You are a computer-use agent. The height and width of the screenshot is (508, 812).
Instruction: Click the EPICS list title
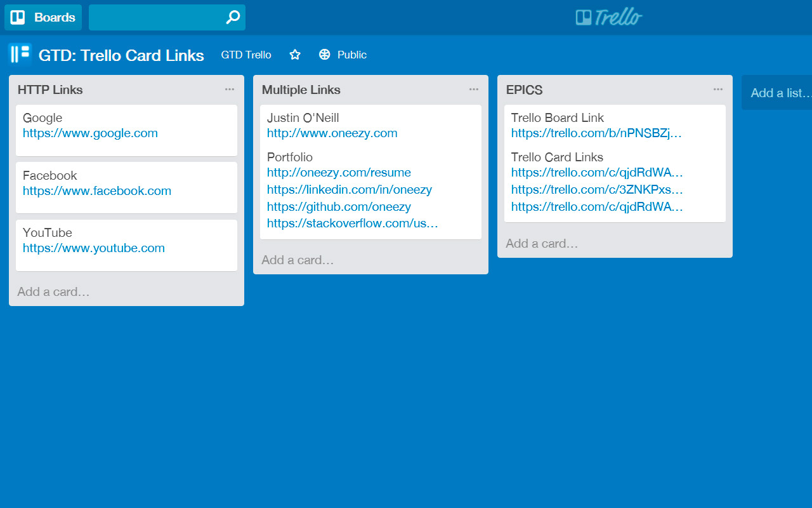525,90
